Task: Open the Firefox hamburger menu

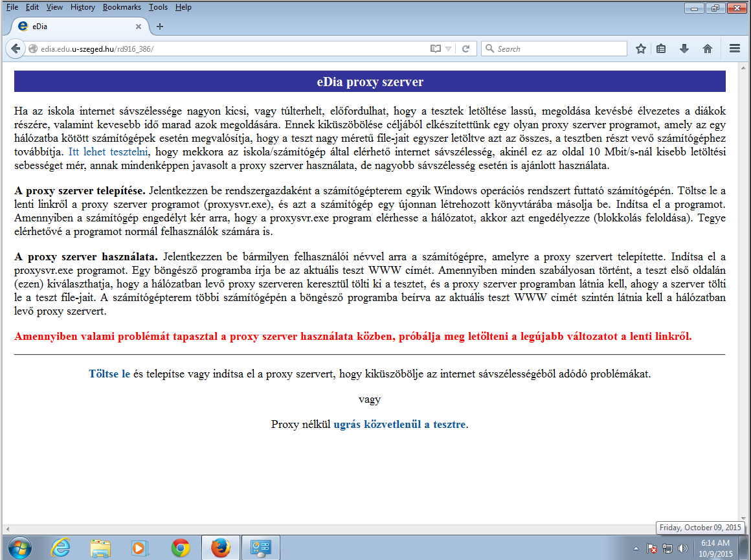Action: (x=735, y=49)
